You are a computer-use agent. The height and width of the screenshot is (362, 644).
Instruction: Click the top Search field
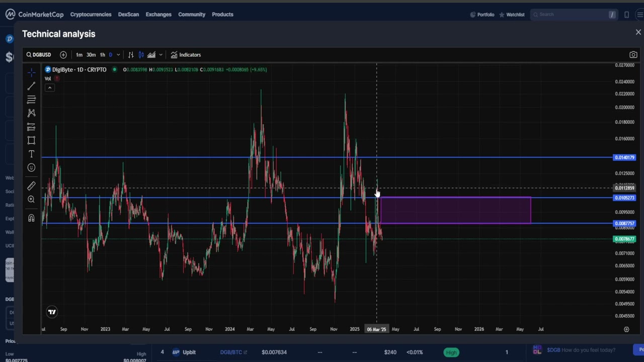pyautogui.click(x=574, y=15)
